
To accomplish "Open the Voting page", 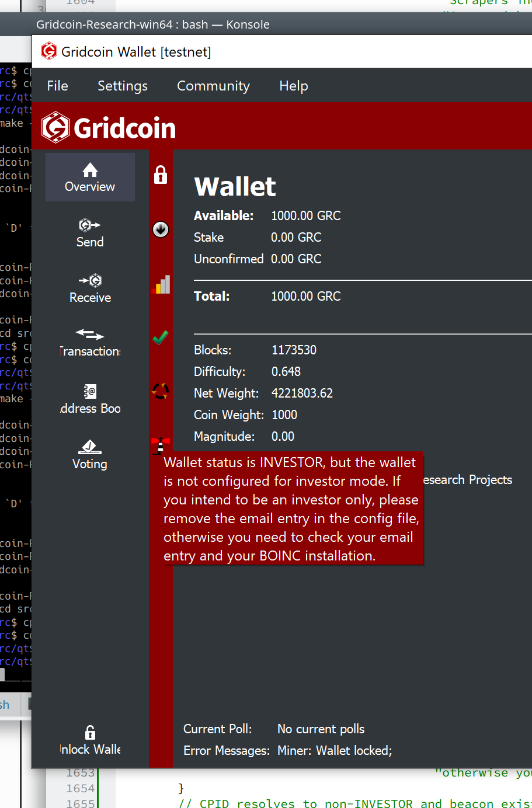I will click(90, 455).
